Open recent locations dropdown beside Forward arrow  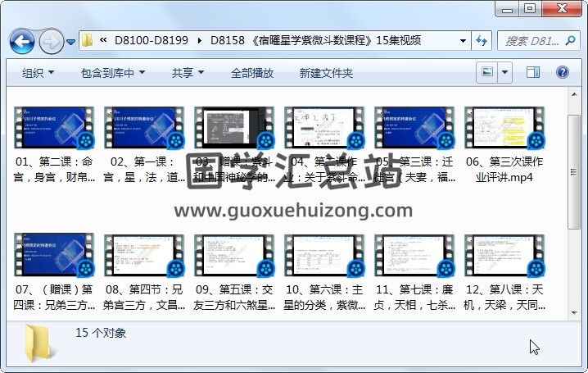[70, 42]
